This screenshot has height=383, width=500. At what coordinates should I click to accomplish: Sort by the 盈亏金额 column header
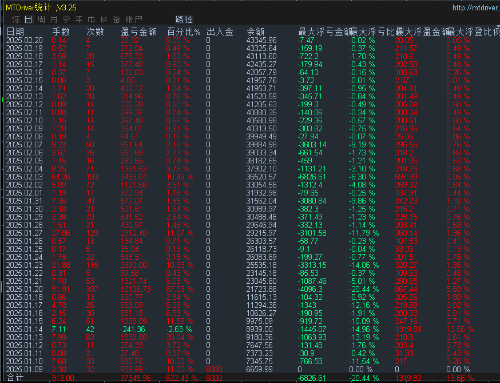(x=138, y=32)
